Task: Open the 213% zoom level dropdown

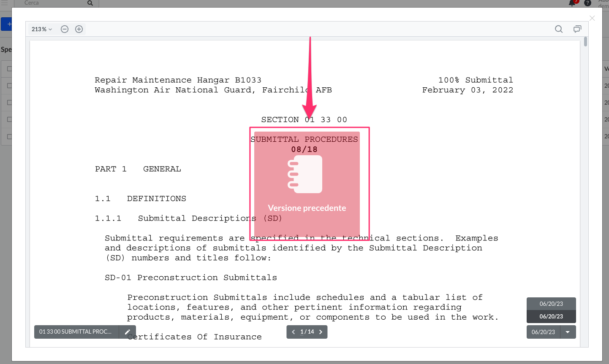Action: coord(42,29)
